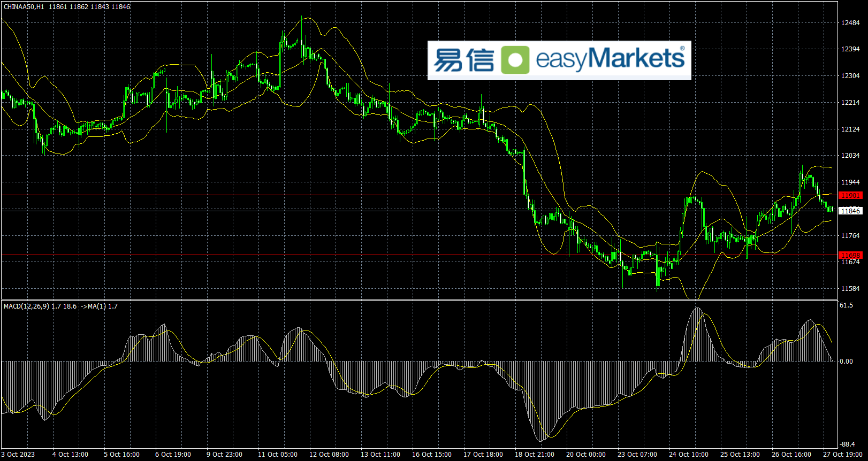Select the 11901 red price level label

[850, 196]
